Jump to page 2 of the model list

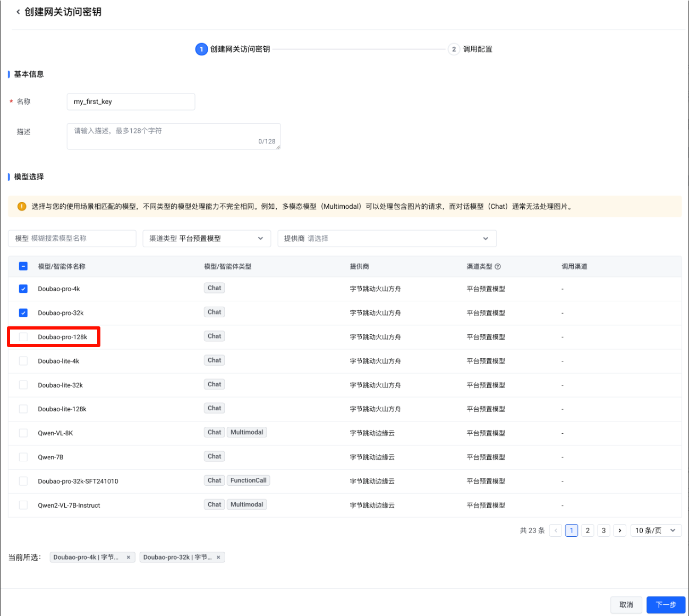coord(588,530)
